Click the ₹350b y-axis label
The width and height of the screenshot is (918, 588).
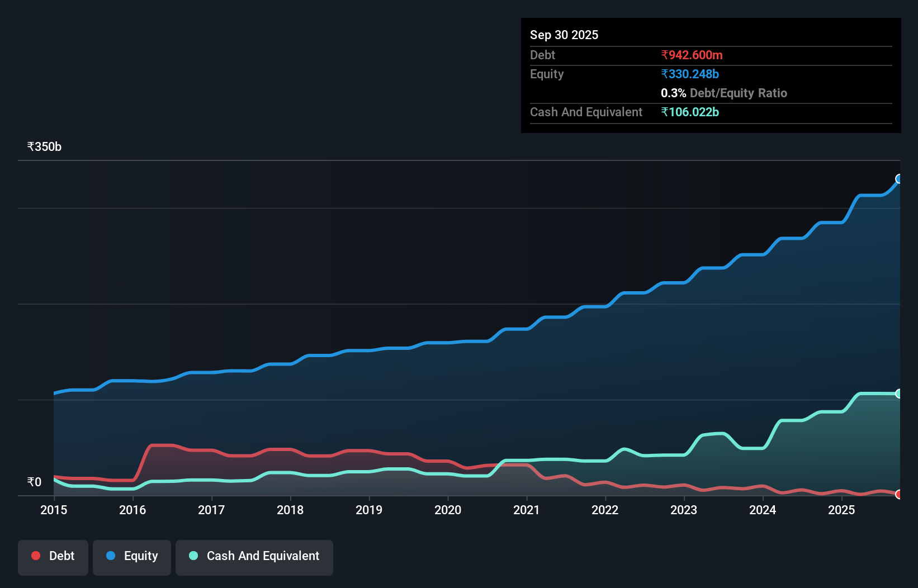[x=44, y=146]
